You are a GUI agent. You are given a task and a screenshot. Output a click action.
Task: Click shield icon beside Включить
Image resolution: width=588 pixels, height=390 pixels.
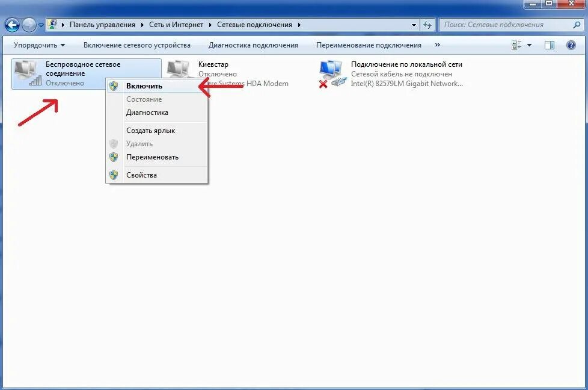pos(114,86)
